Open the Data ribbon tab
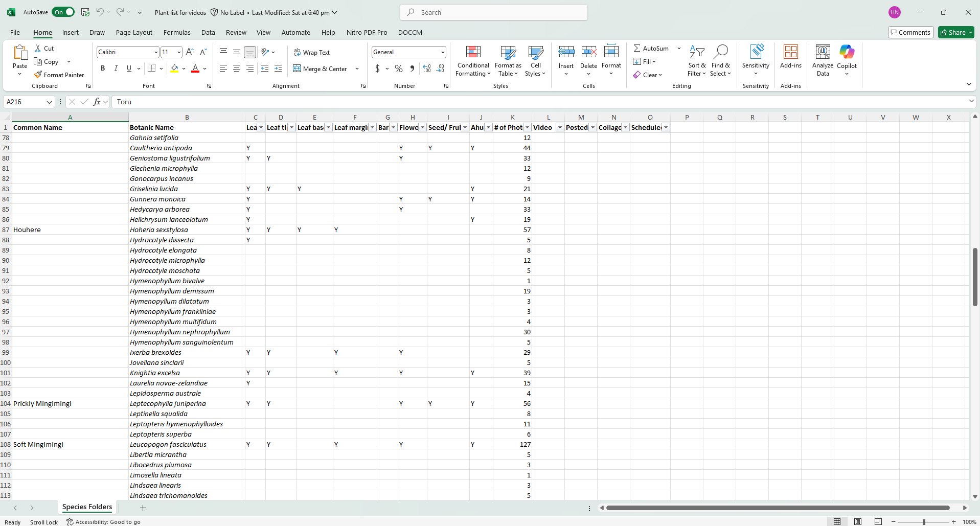This screenshot has width=980, height=526. (208, 32)
